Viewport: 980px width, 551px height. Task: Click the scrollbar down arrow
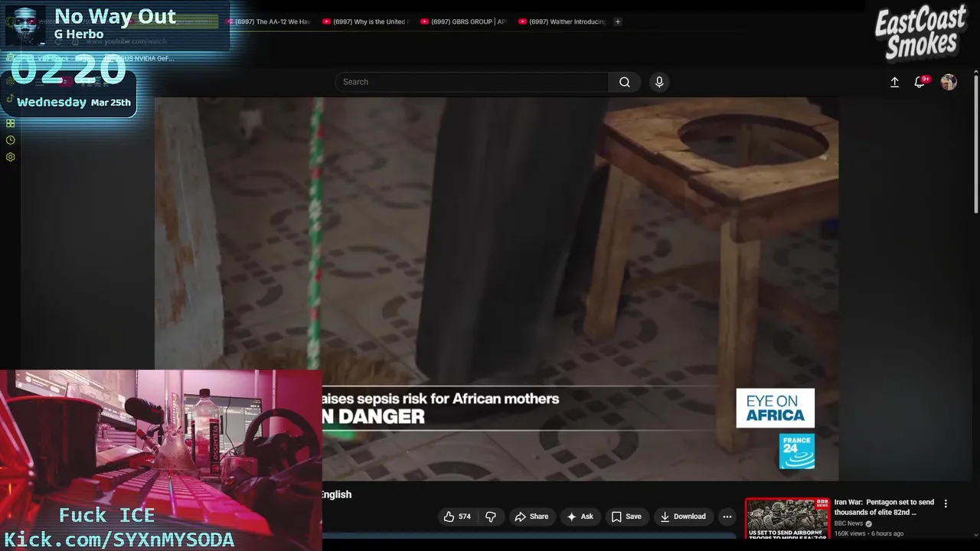[976, 535]
